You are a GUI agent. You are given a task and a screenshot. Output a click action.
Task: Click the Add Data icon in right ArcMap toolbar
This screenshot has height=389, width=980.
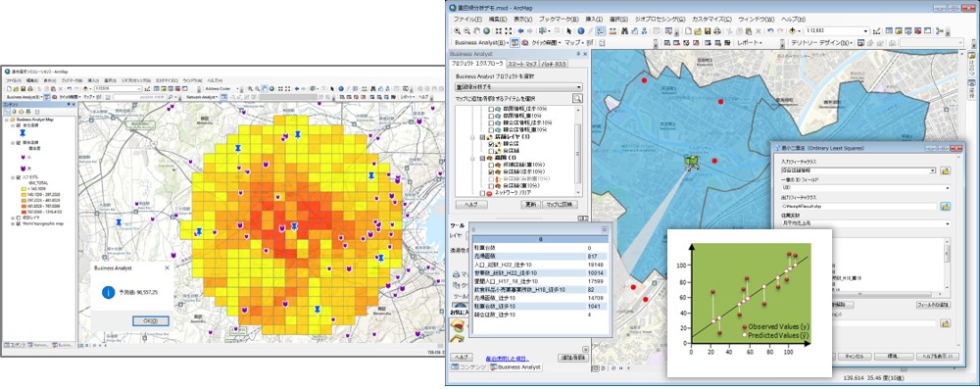coord(793,30)
